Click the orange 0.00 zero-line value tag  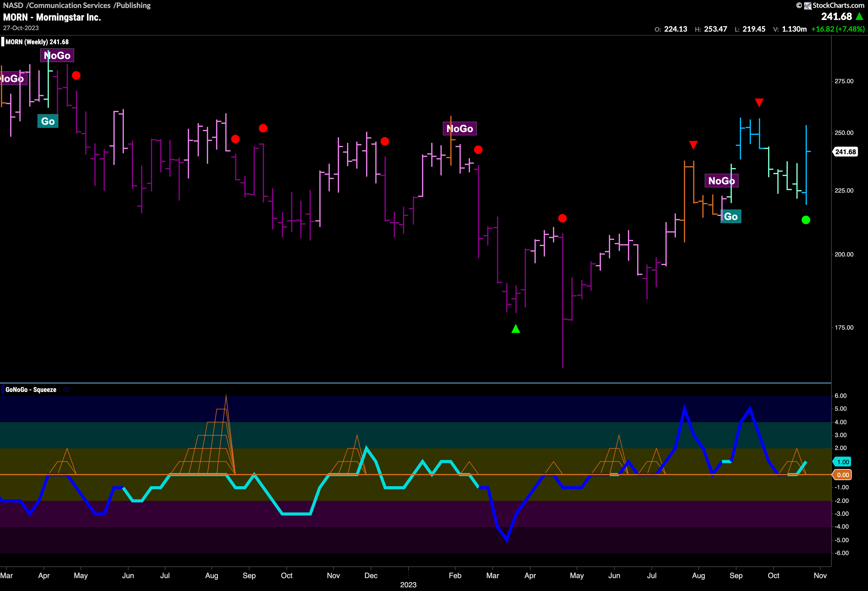[842, 475]
